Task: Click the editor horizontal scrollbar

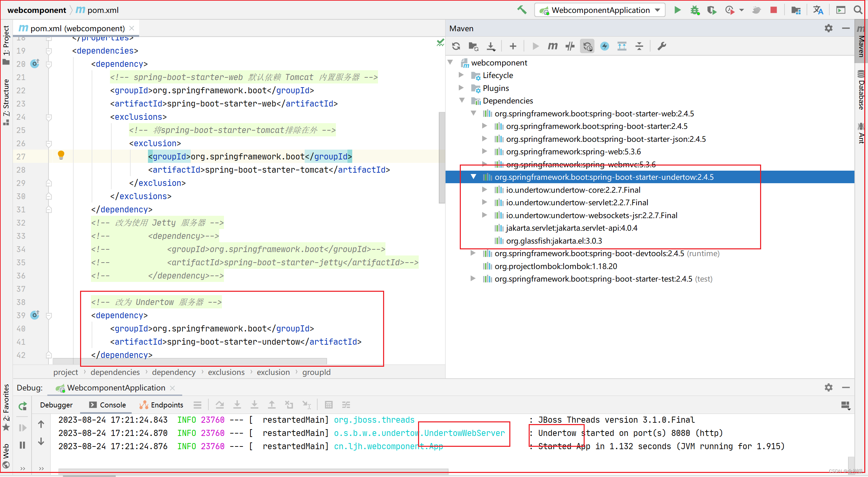Action: click(190, 361)
